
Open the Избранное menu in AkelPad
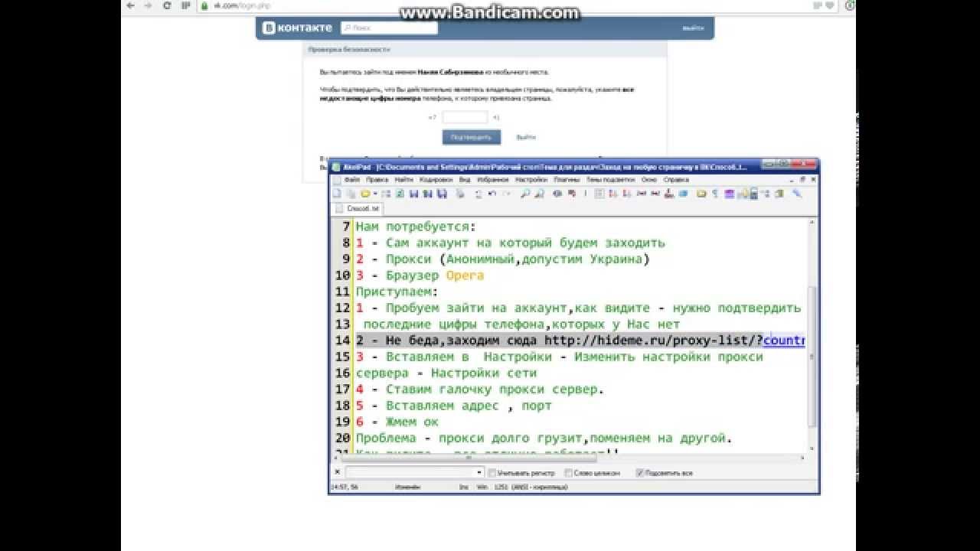click(x=492, y=180)
